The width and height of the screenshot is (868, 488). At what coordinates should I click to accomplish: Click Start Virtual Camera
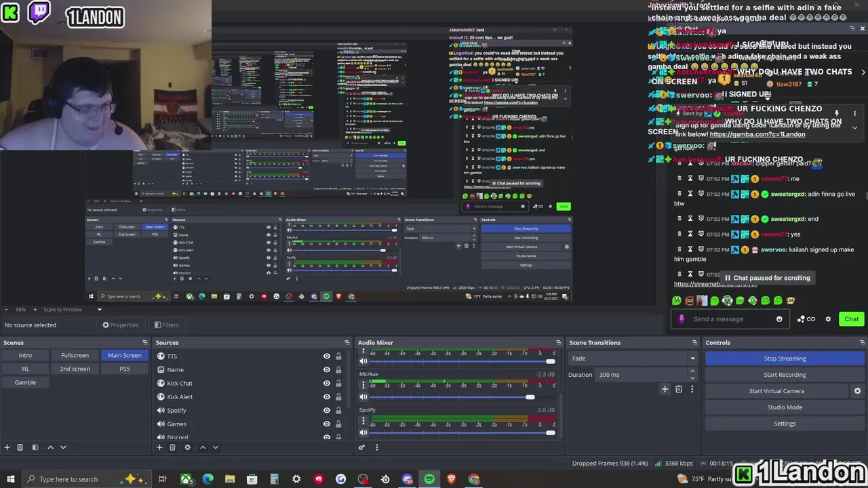click(x=776, y=391)
